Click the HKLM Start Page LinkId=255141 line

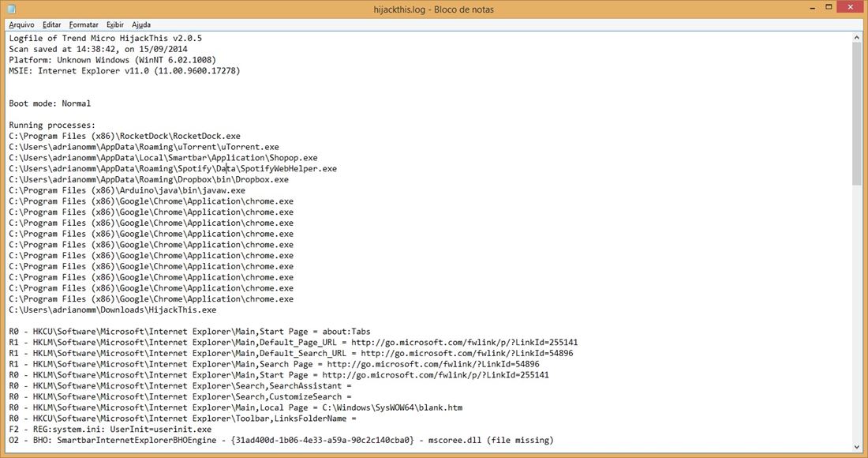point(279,375)
